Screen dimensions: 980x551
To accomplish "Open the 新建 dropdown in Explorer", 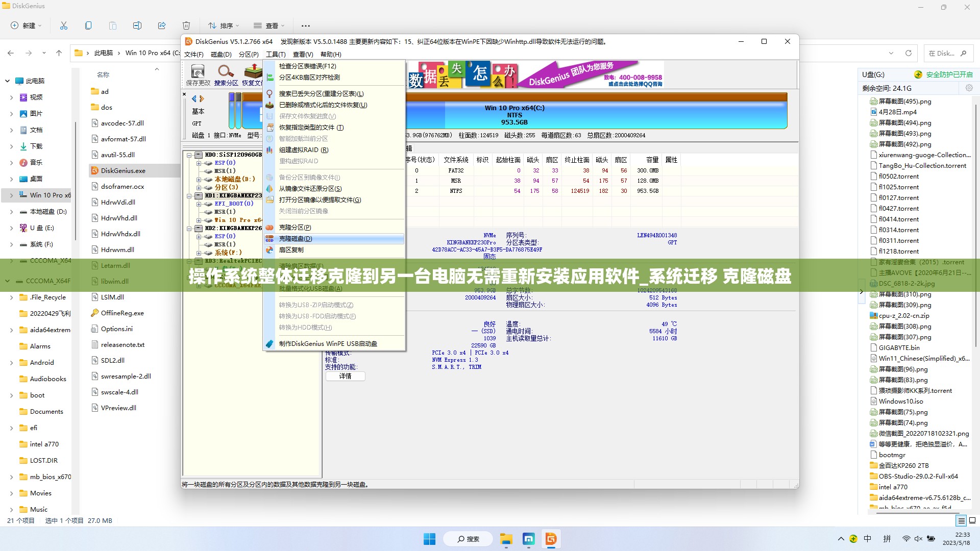I will tap(26, 26).
